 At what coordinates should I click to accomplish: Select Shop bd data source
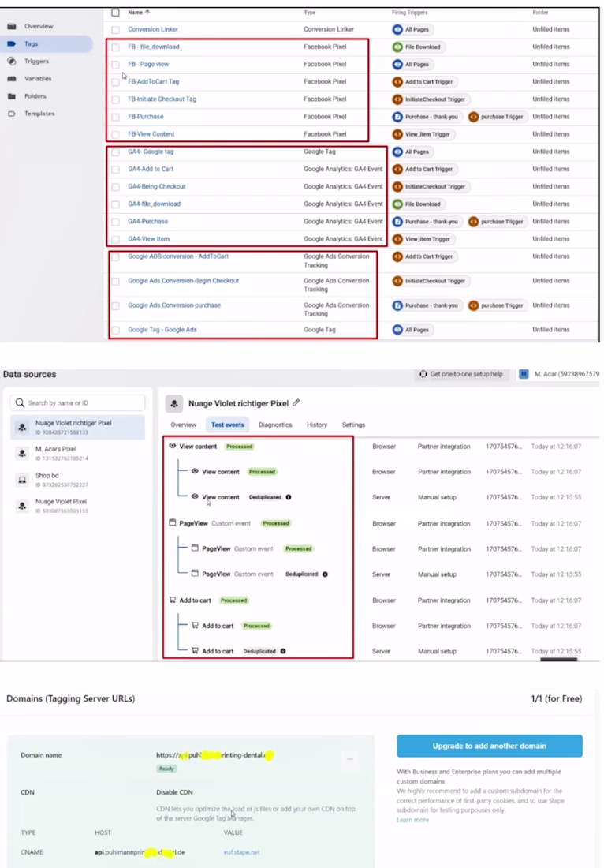[77, 480]
